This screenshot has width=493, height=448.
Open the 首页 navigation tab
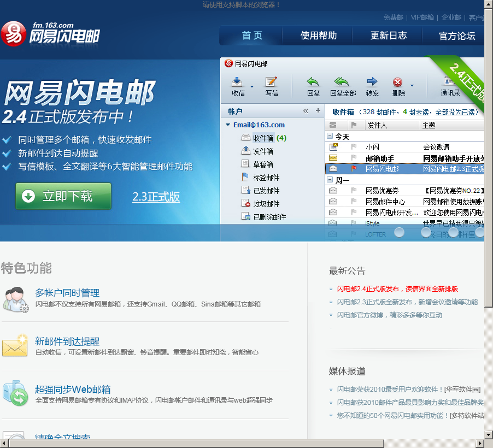tap(252, 36)
